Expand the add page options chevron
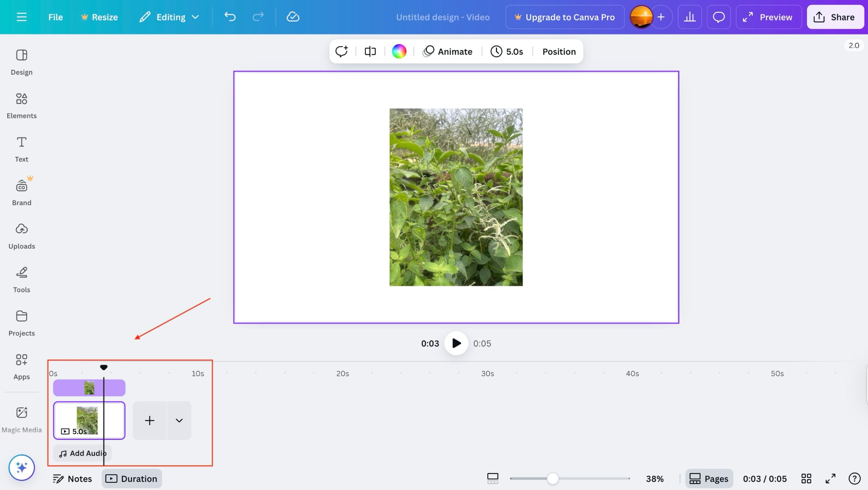 tap(179, 420)
